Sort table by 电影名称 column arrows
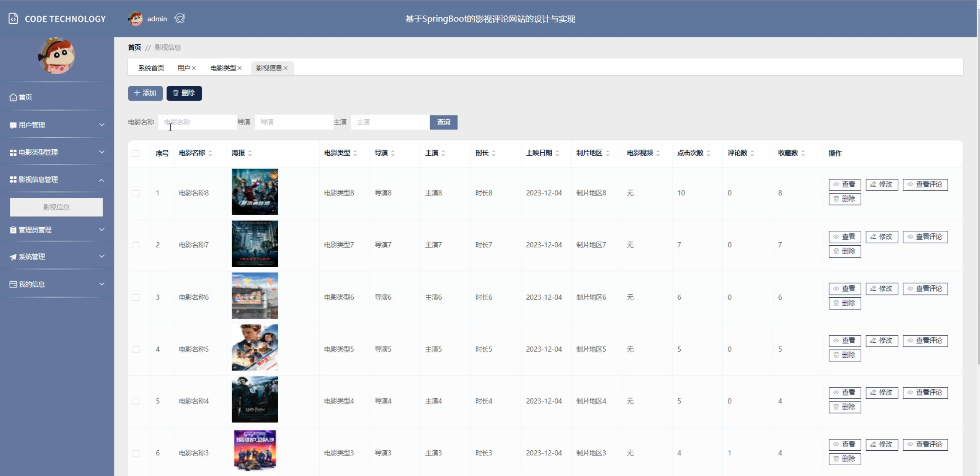Viewport: 980px width, 476px height. point(211,153)
